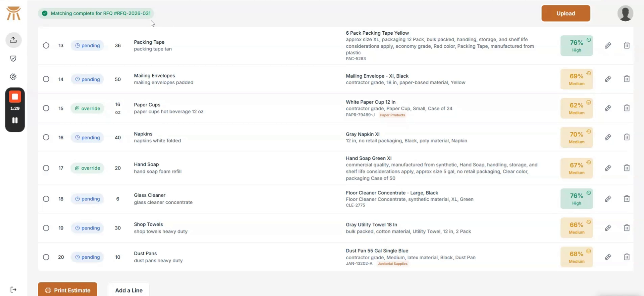Click the 'Gray Utility Towel 18 In' match
This screenshot has height=296, width=644.
point(371,225)
